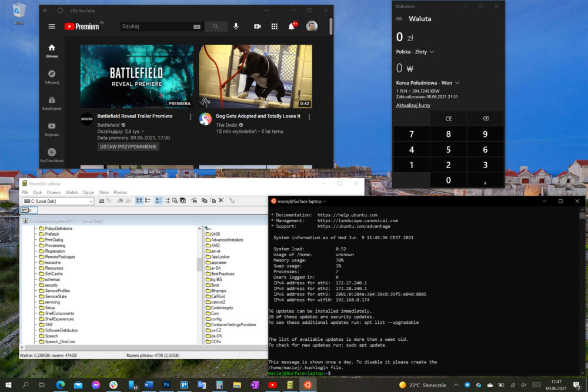This screenshot has height=392, width=588.
Task: Tap the decimal comma key in Calculator
Action: pyautogui.click(x=485, y=180)
